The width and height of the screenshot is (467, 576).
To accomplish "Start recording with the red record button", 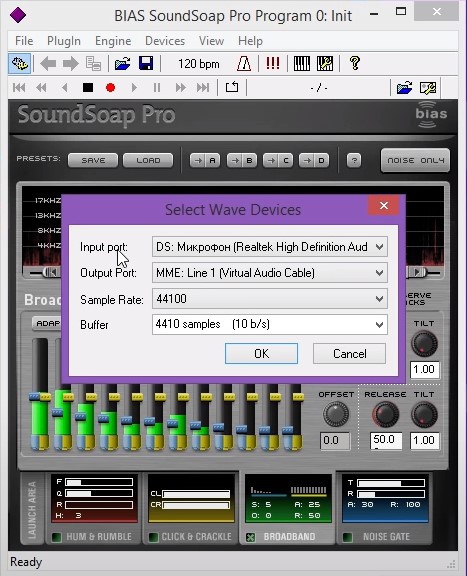I will (x=110, y=88).
